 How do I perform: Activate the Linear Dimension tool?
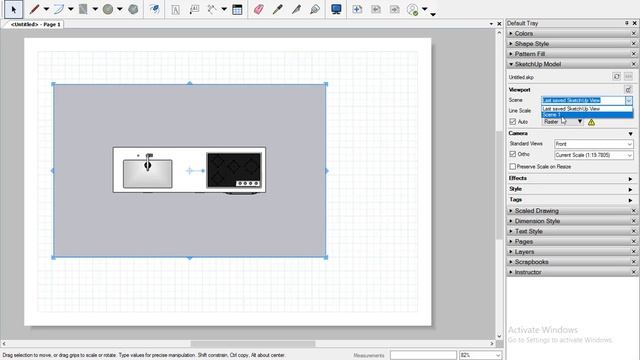pos(212,9)
